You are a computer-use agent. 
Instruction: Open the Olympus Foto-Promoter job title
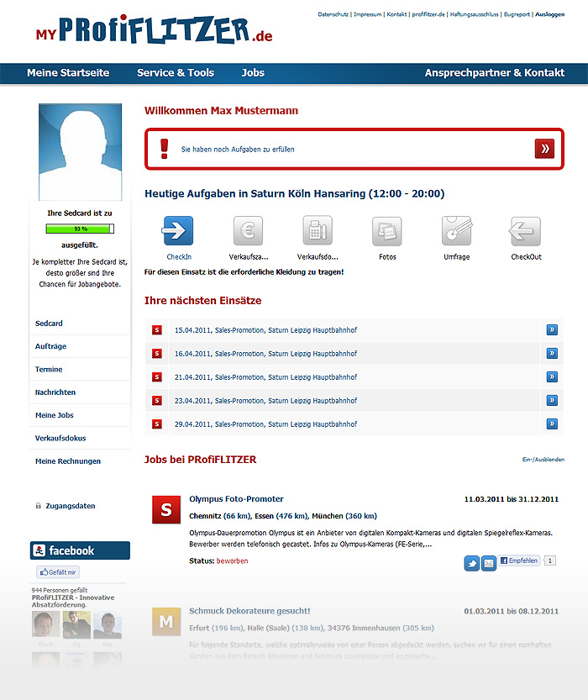[236, 499]
